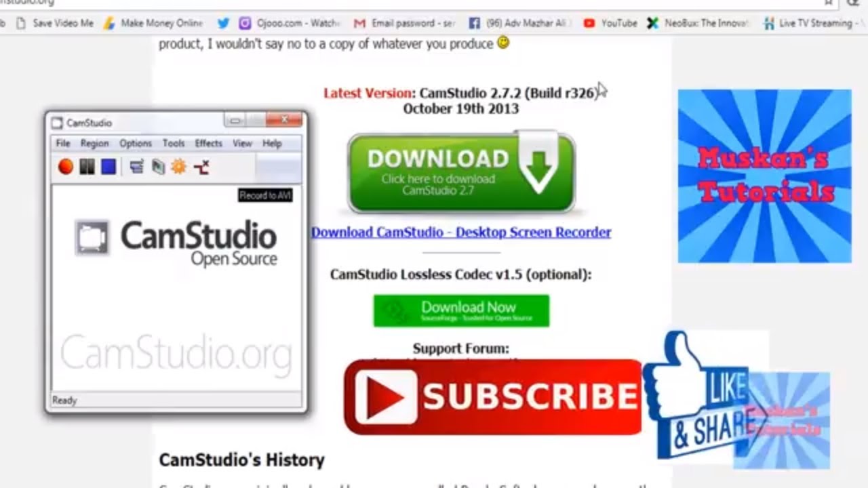Click the Pause icon in CamStudio toolbar
The image size is (868, 488).
pyautogui.click(x=87, y=166)
